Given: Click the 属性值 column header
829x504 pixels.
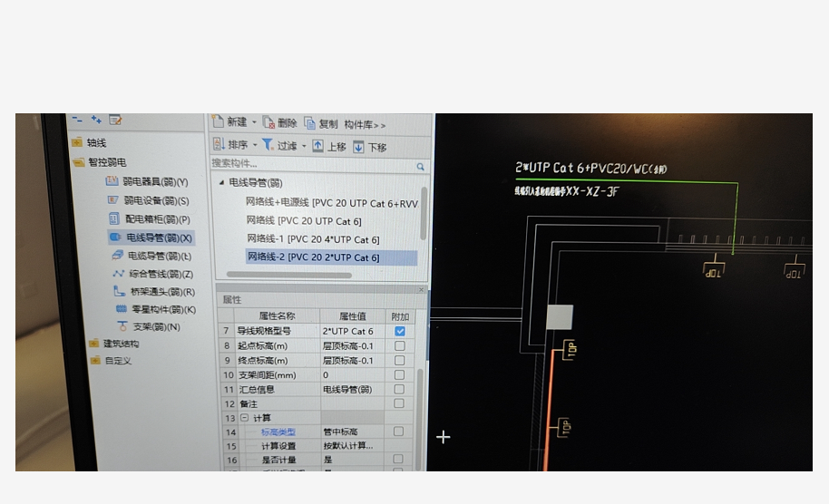Looking at the screenshot, I should click(352, 316).
